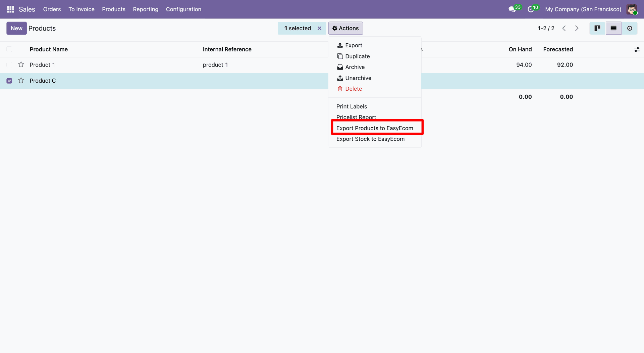This screenshot has height=353, width=644.
Task: Select Print Labels action
Action: coord(375,106)
